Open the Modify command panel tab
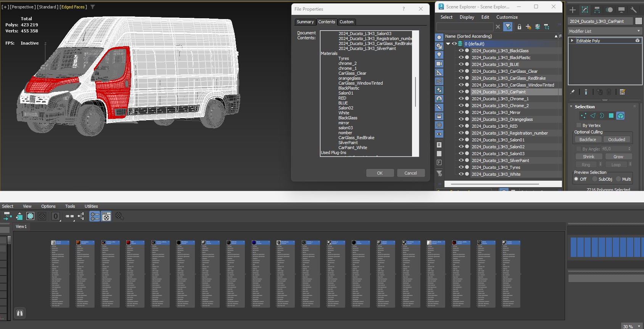 point(585,10)
